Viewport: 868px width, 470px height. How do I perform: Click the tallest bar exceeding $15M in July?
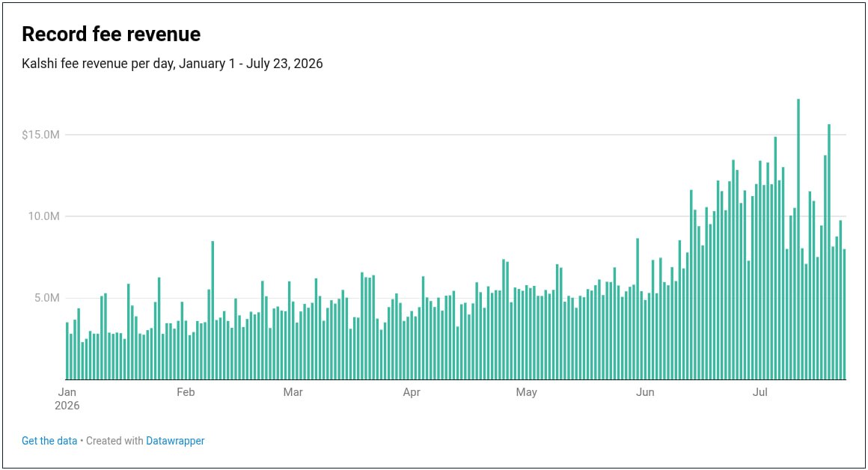point(798,239)
